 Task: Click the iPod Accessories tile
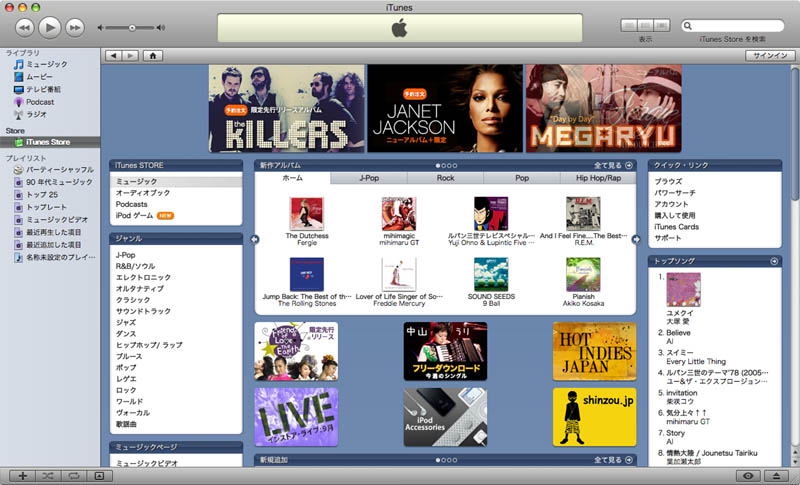click(445, 417)
